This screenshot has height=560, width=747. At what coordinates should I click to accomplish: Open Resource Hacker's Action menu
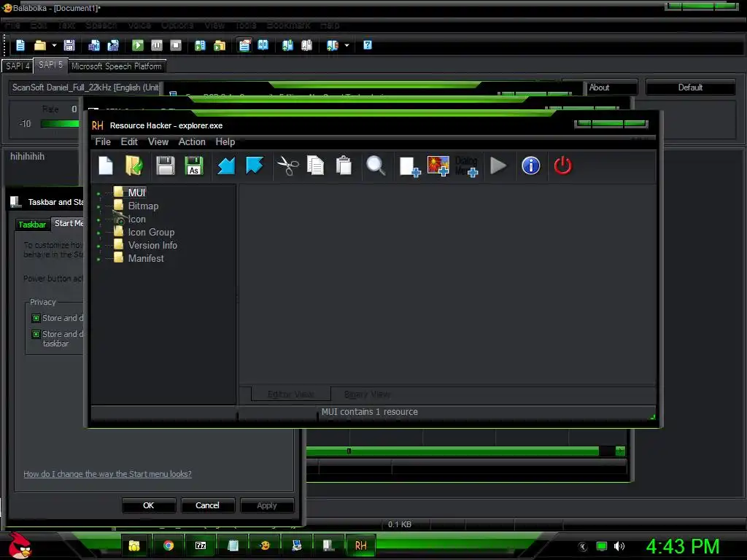tap(192, 142)
